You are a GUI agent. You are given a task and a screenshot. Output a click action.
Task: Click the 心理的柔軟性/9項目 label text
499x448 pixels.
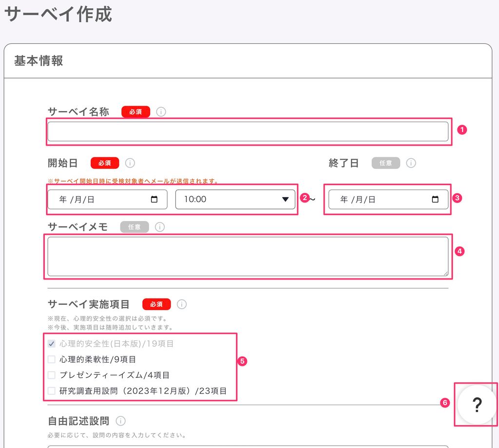(x=97, y=359)
